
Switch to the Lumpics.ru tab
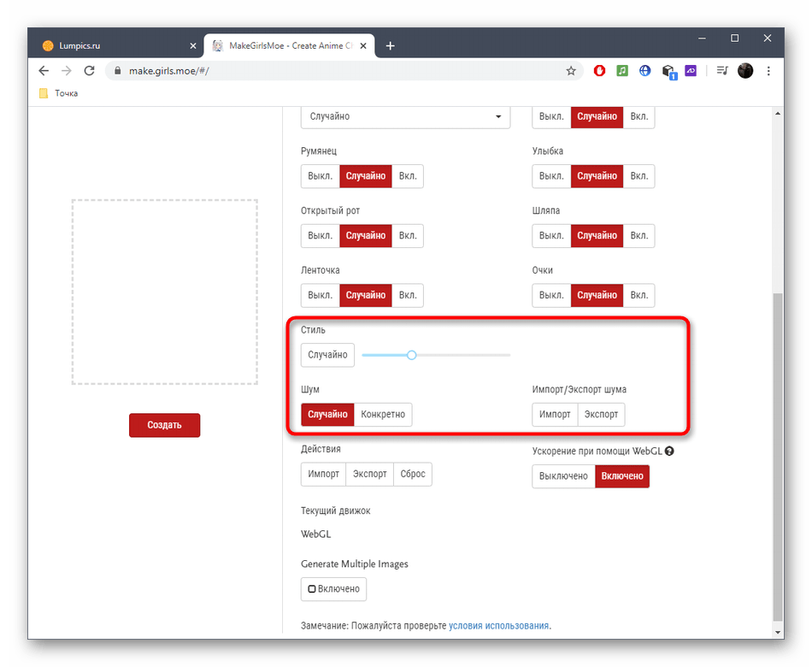[111, 45]
